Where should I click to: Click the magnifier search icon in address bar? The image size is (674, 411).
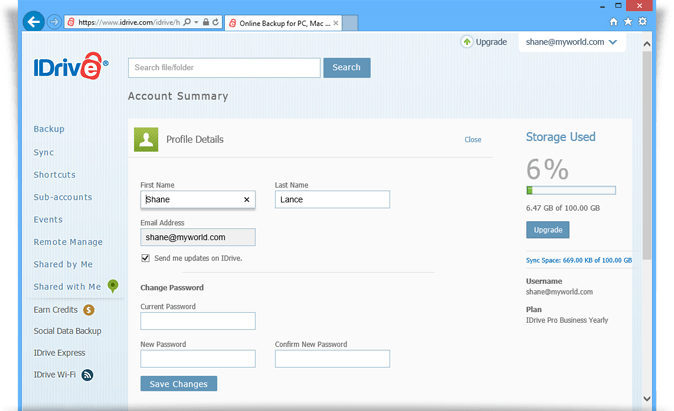[187, 22]
